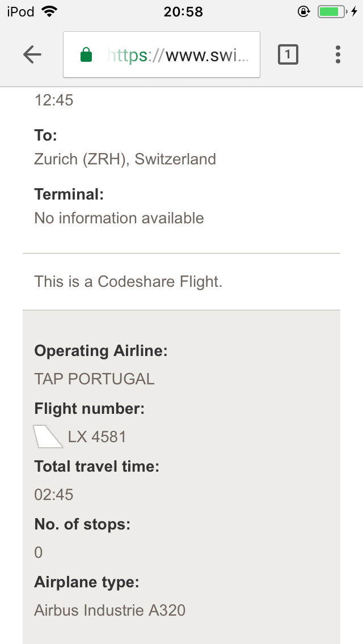Screen dimensions: 363x644
Task: Open the three-dot browser menu
Action: click(338, 54)
